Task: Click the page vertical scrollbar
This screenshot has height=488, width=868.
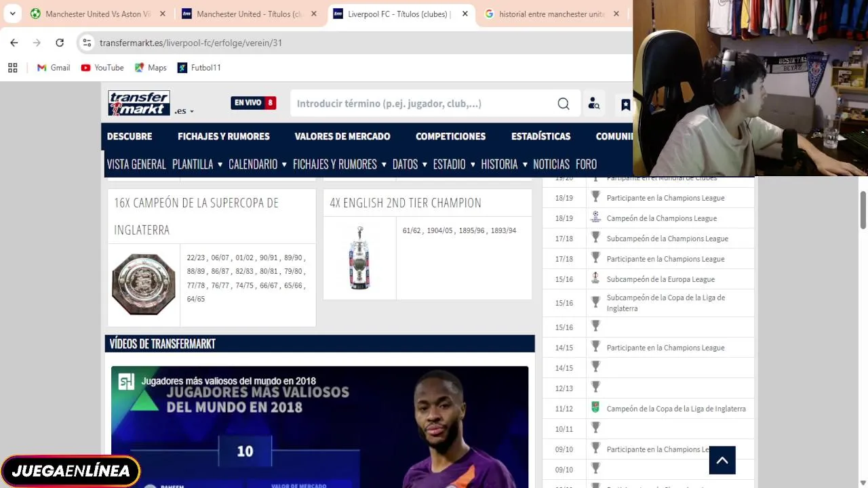Action: 863,211
